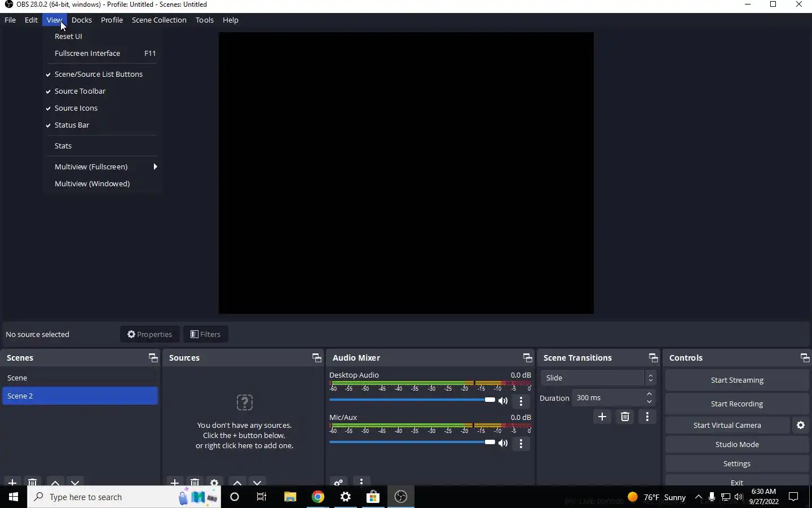Add a source with the plus icon

(175, 483)
